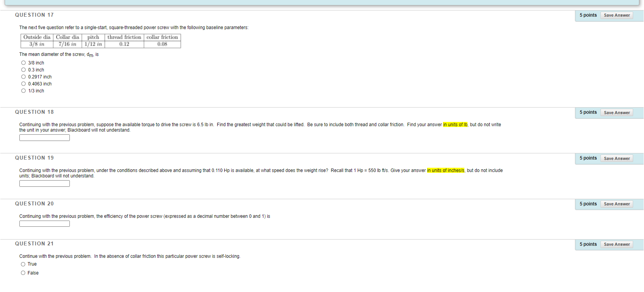Click the Question 18 weight answer field
This screenshot has width=644, height=292.
[x=45, y=138]
